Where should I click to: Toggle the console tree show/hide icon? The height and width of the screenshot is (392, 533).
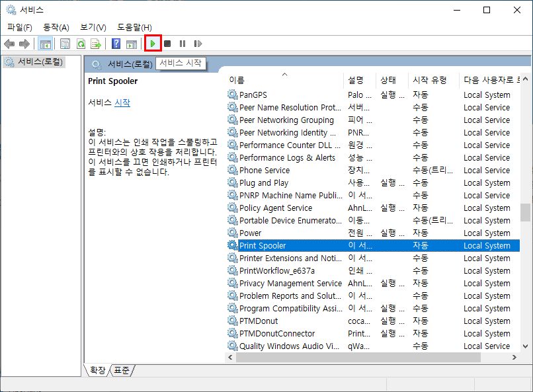click(45, 44)
